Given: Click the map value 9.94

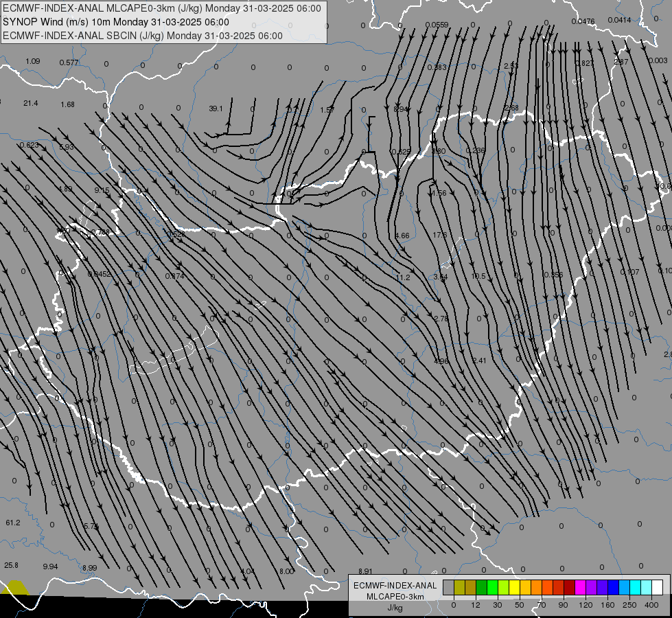Looking at the screenshot, I should coord(50,566).
